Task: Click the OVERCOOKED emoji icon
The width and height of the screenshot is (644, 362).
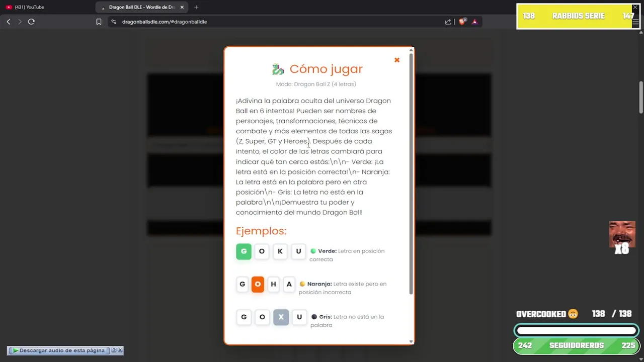Action: pyautogui.click(x=573, y=314)
